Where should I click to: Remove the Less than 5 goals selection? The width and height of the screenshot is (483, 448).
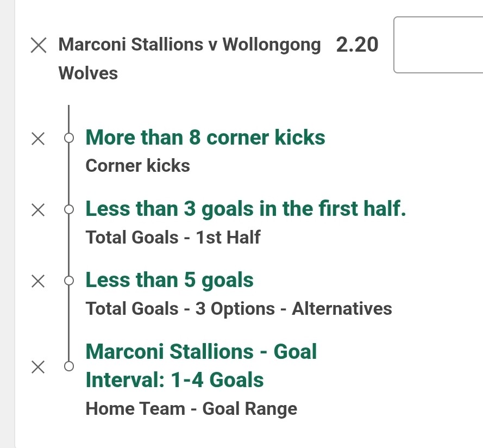pyautogui.click(x=38, y=281)
